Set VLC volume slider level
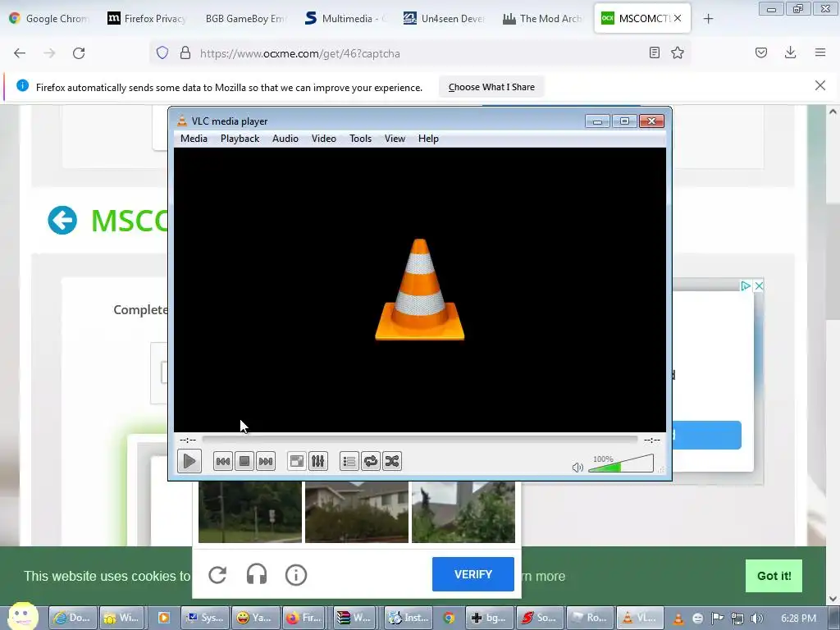This screenshot has width=840, height=630. coord(621,464)
